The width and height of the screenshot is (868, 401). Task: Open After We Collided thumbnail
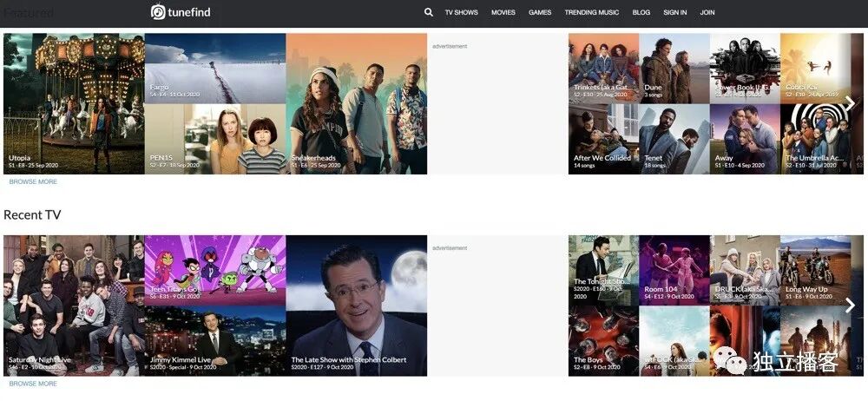tap(603, 139)
